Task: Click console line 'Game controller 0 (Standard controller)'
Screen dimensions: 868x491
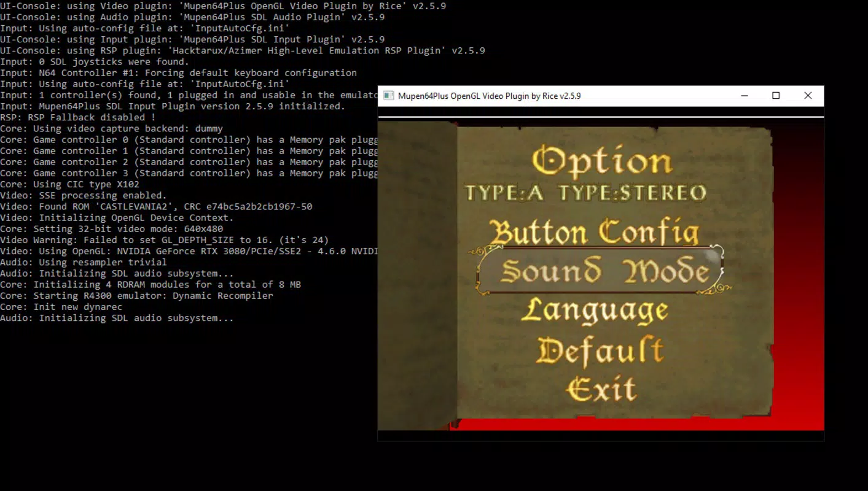Action: click(x=189, y=139)
